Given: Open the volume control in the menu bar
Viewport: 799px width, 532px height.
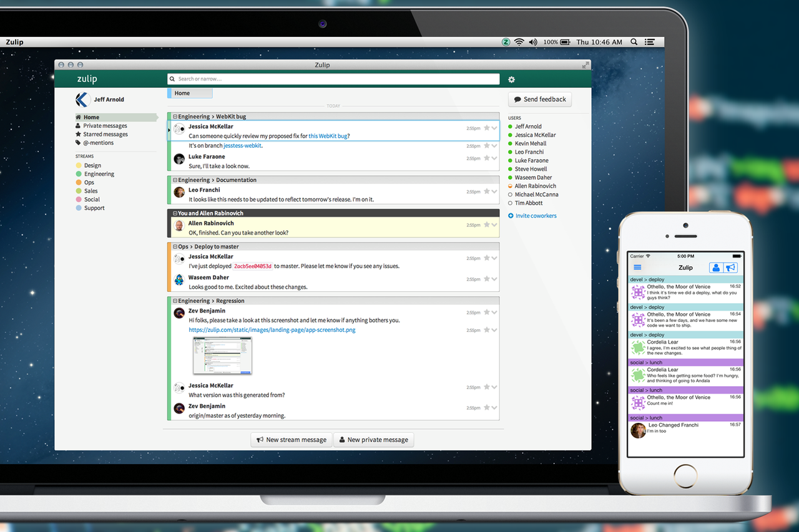Looking at the screenshot, I should pos(532,42).
